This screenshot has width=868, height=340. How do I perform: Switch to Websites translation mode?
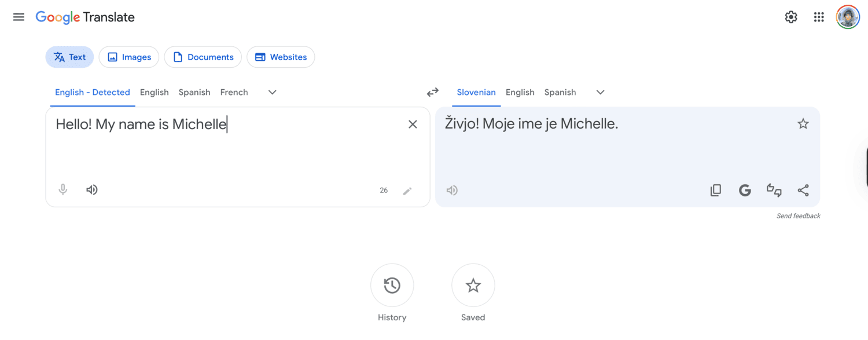pyautogui.click(x=281, y=57)
